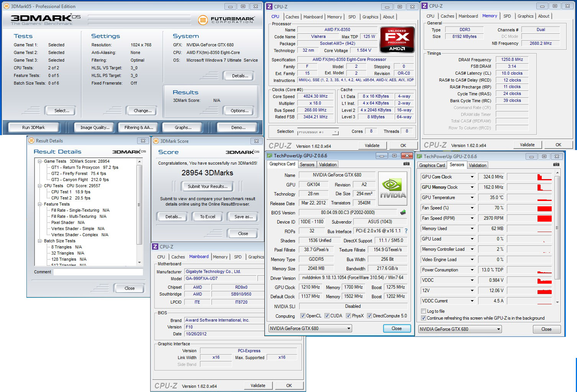Click the camera icon in GPU-Z Sensors window

point(556,165)
